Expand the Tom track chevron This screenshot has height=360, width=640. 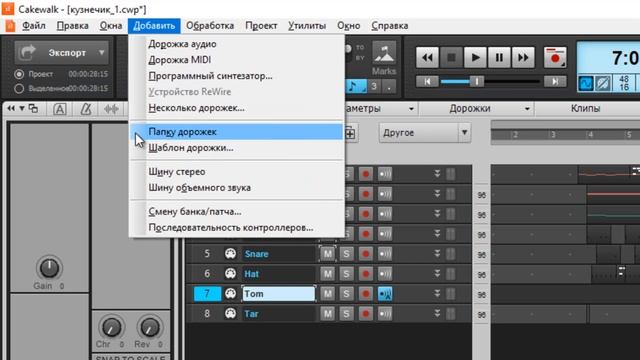pos(437,294)
